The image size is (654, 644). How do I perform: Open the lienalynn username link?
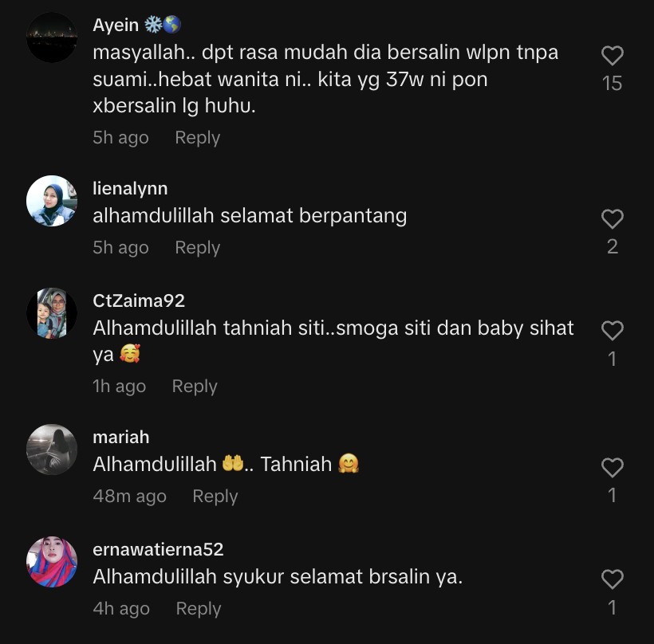[130, 189]
